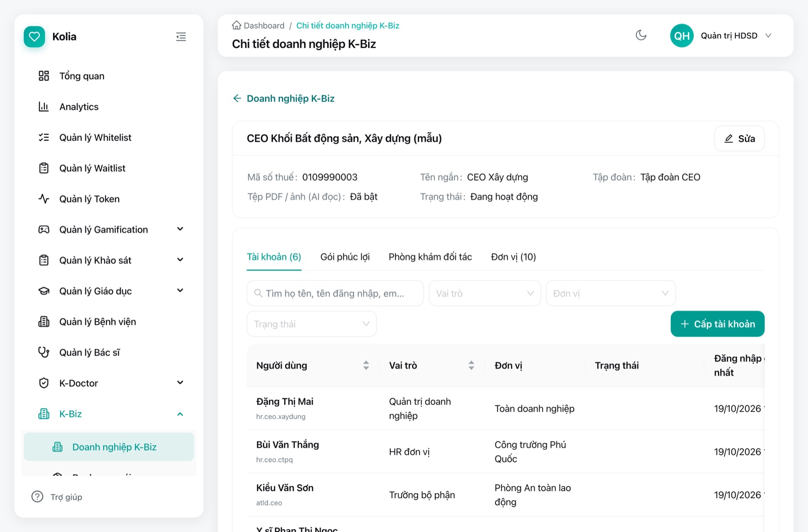Image resolution: width=808 pixels, height=532 pixels.
Task: Sort by Người dùng column arrows
Action: [x=366, y=365]
